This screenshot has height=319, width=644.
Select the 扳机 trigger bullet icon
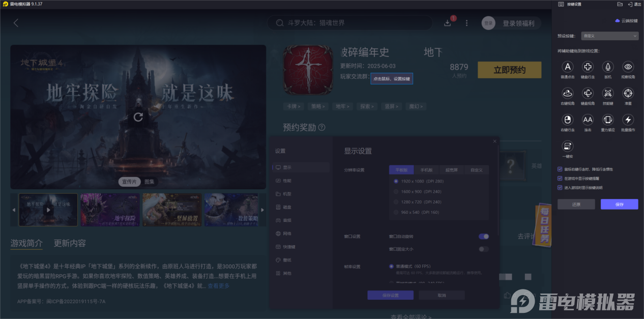click(608, 67)
